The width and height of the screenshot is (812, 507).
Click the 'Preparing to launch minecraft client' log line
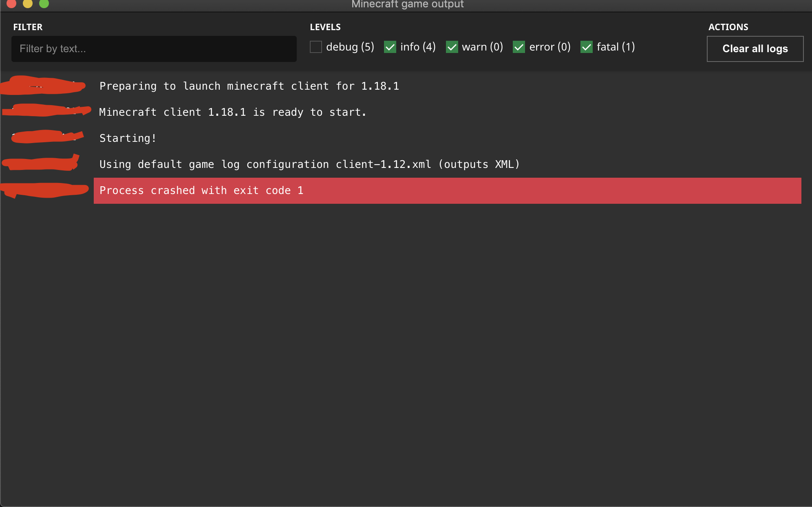249,86
